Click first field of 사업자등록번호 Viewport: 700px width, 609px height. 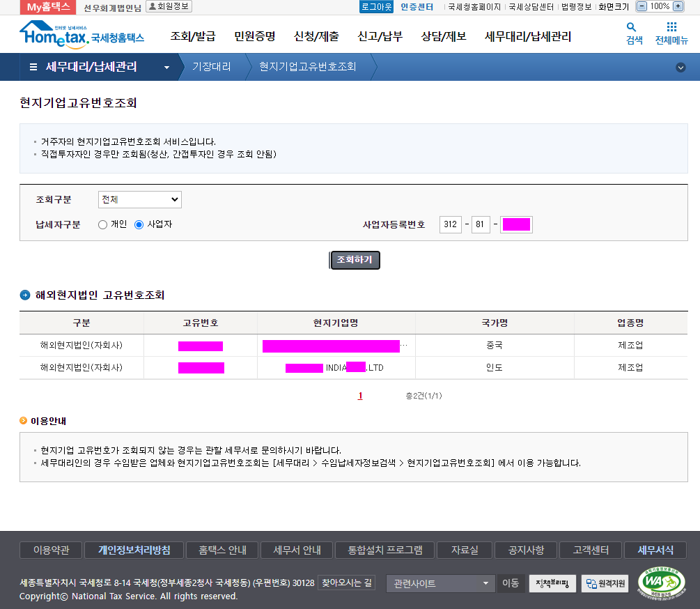(x=451, y=224)
